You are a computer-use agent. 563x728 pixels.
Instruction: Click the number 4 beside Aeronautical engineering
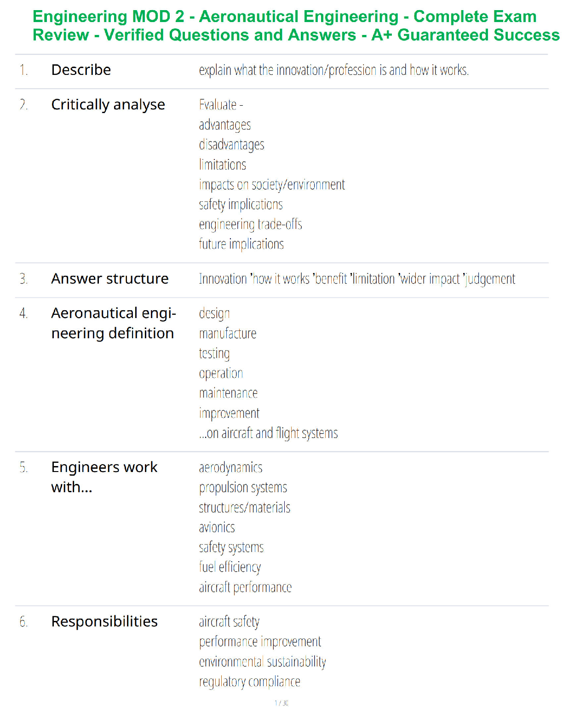click(24, 313)
